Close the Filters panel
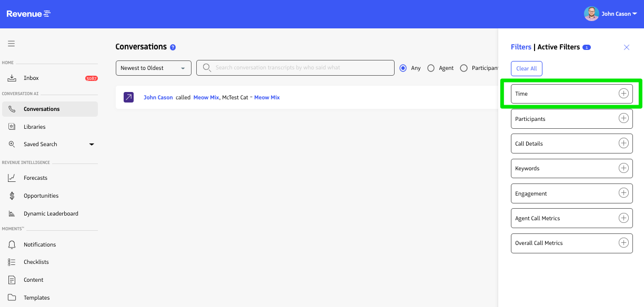Viewport: 644px width, 307px height. coord(626,47)
